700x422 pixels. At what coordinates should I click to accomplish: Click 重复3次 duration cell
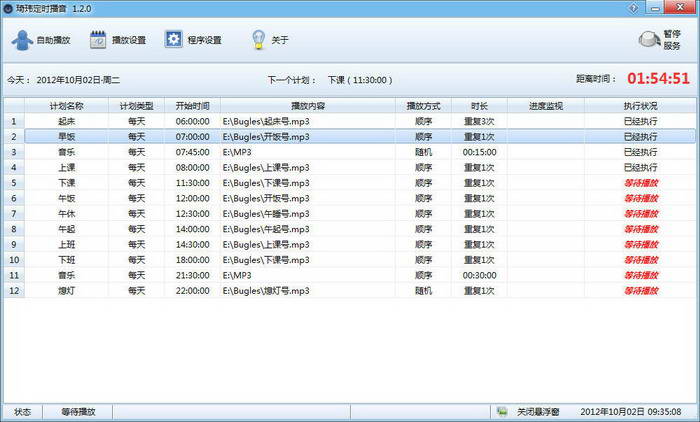(x=479, y=121)
